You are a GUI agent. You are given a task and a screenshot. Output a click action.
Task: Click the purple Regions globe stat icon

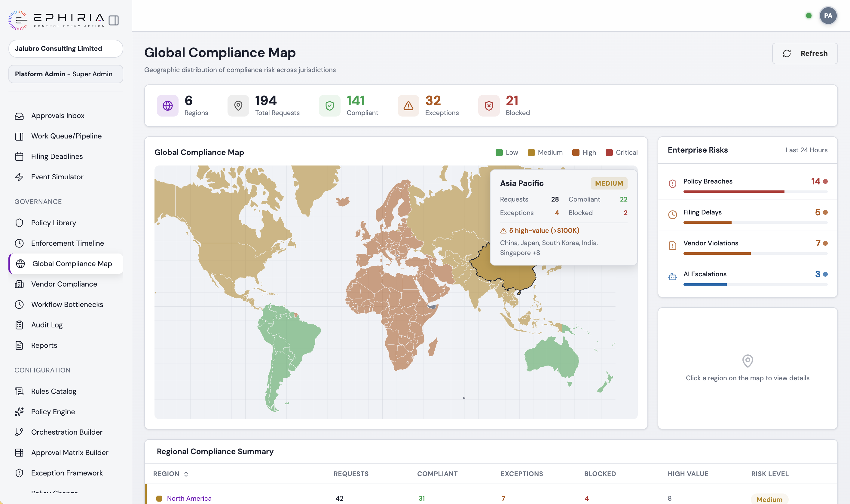click(167, 106)
